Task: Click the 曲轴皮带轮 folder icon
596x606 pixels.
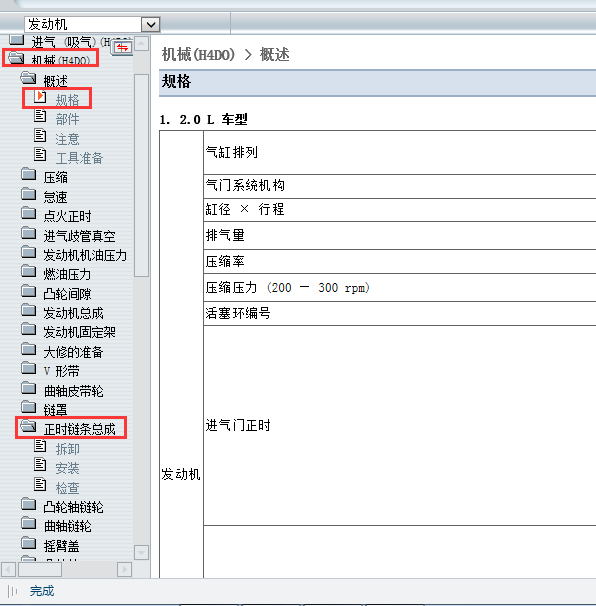Action: [28, 388]
